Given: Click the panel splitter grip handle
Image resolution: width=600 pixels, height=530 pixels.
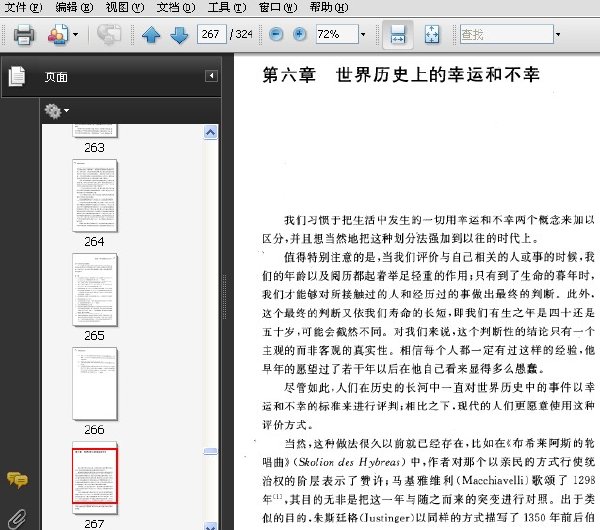Looking at the screenshot, I should point(225,297).
